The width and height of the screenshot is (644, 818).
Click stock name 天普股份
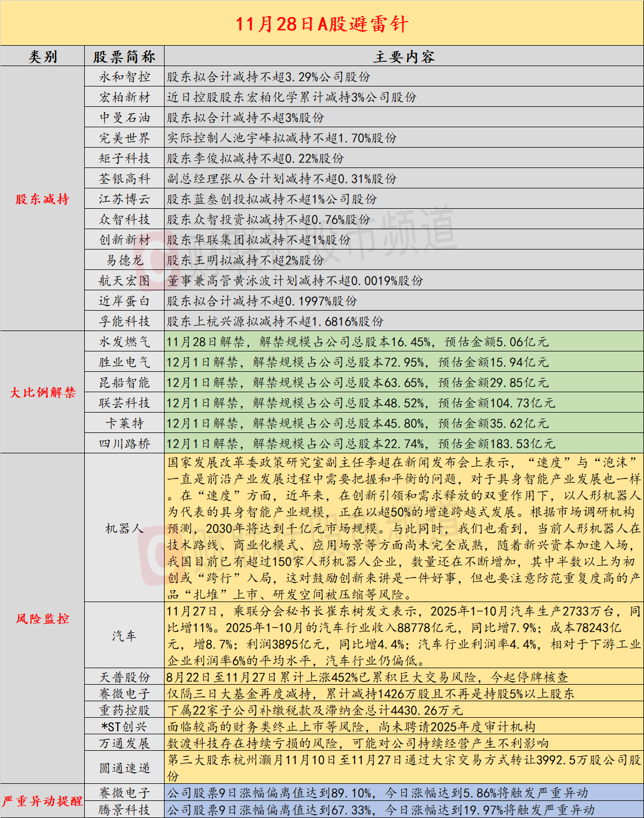click(124, 678)
